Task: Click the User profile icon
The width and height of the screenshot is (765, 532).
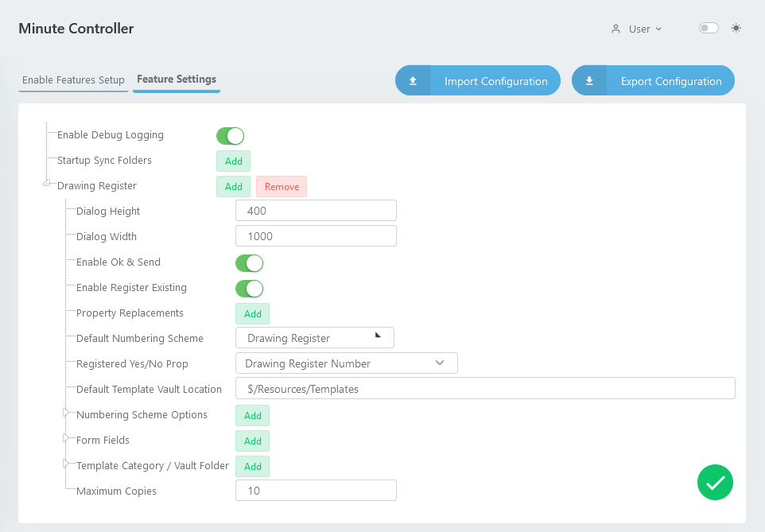Action: pyautogui.click(x=616, y=29)
